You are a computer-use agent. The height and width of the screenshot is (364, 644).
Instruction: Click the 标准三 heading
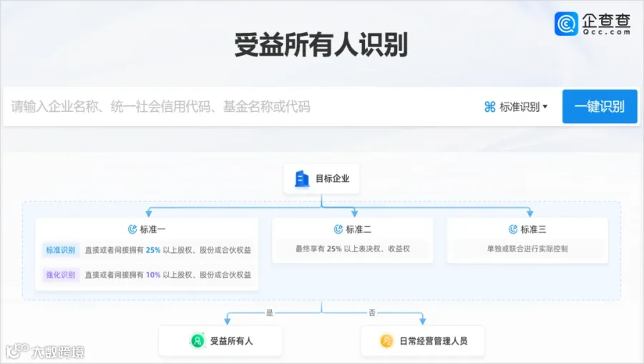(x=534, y=229)
